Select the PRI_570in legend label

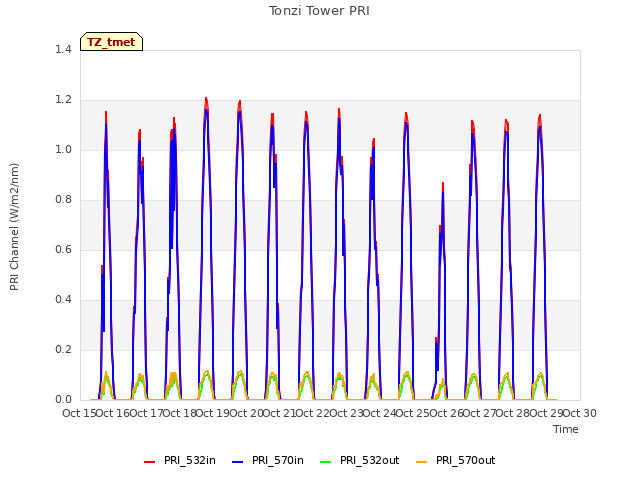click(x=278, y=460)
